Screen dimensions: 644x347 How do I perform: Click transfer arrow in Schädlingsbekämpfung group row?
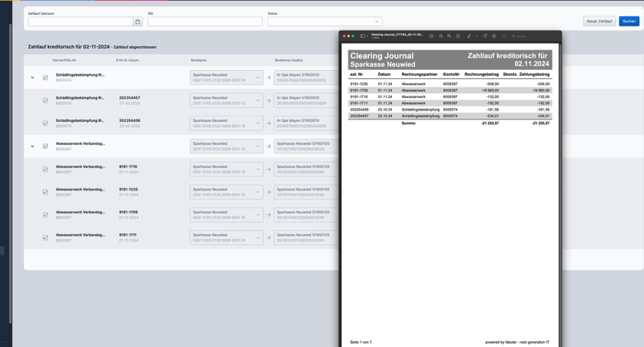tap(268, 77)
